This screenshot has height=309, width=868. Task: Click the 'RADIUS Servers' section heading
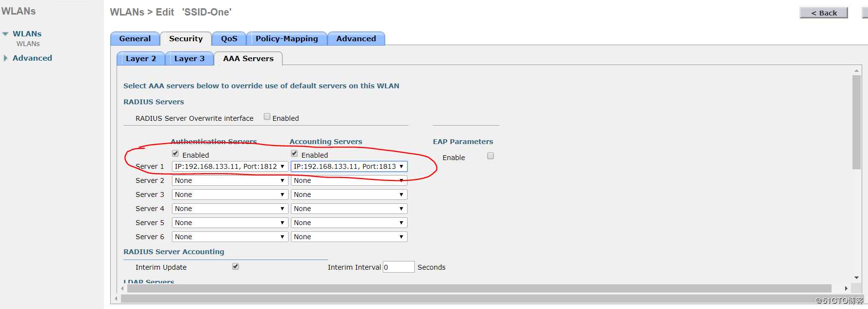[x=153, y=102]
